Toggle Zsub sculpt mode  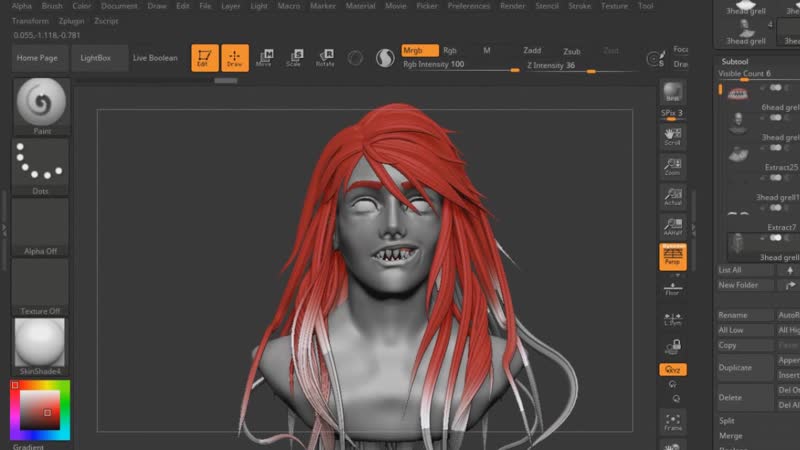click(571, 52)
